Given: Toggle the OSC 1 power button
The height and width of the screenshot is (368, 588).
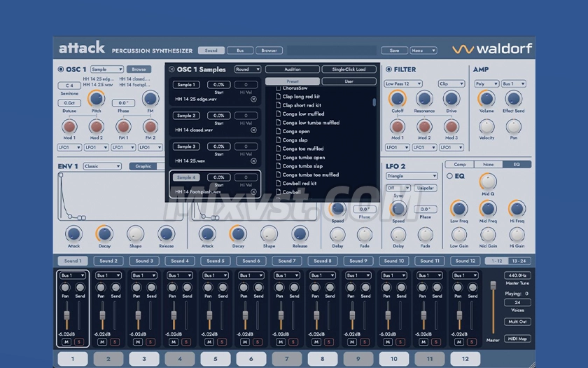Looking at the screenshot, I should point(61,69).
